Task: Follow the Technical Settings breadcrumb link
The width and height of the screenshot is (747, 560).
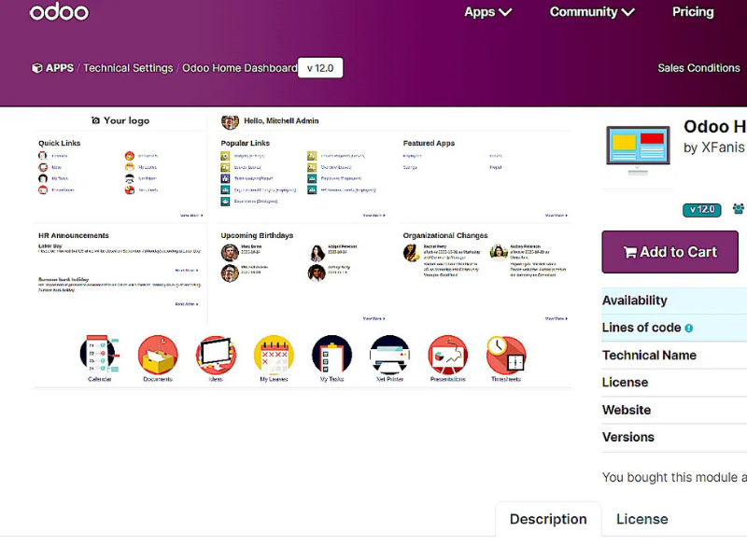Action: point(128,68)
